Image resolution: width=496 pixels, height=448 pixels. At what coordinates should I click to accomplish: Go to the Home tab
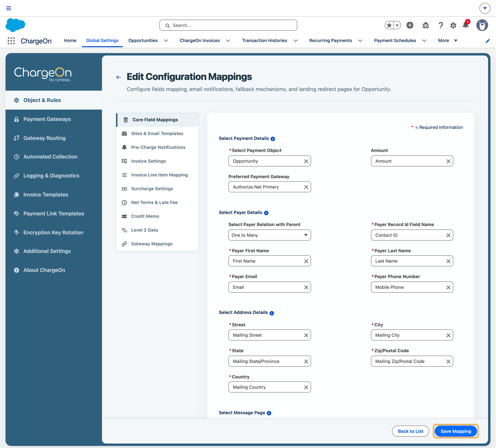tap(70, 41)
